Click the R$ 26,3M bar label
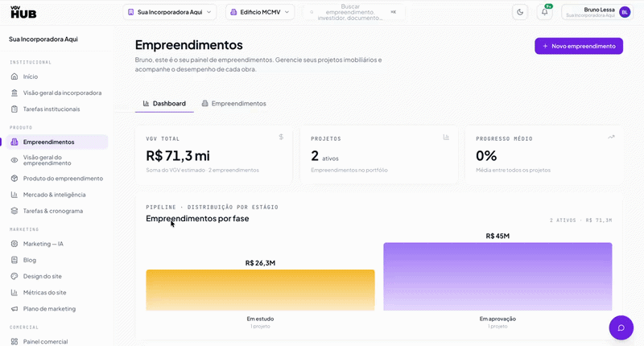The image size is (644, 346). coord(260,263)
